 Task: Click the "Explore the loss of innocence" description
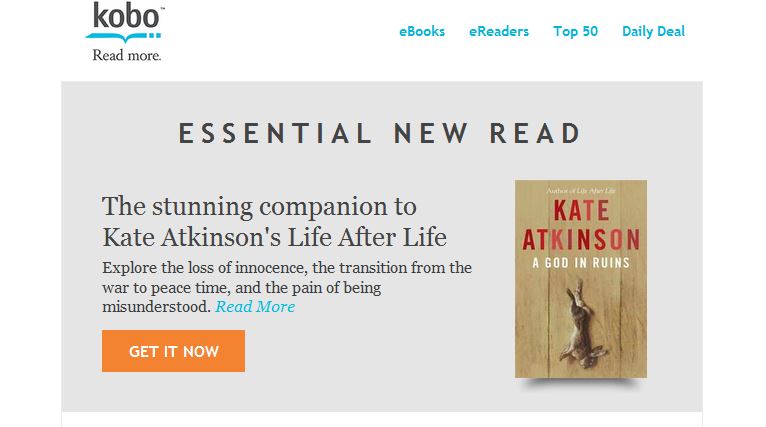click(287, 268)
